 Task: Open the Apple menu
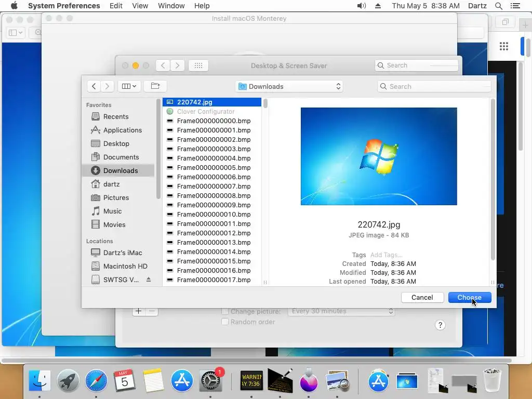pos(14,6)
